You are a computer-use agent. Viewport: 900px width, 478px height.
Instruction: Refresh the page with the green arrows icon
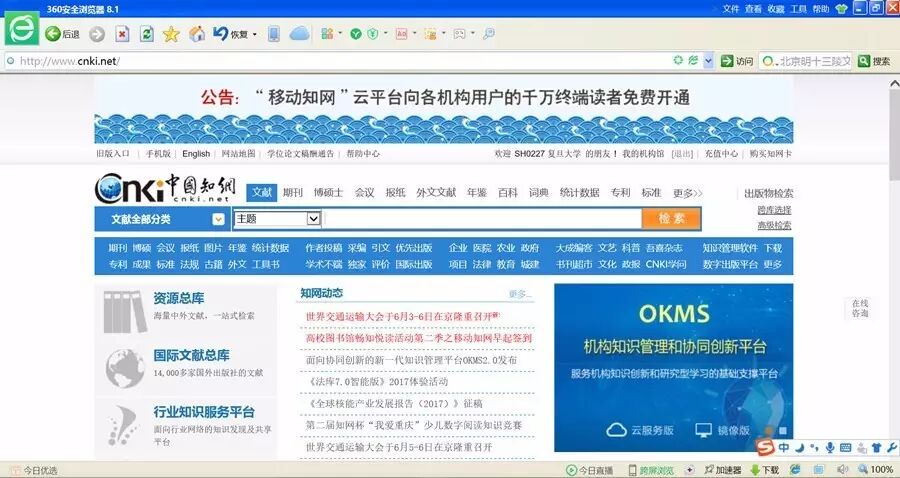147,34
